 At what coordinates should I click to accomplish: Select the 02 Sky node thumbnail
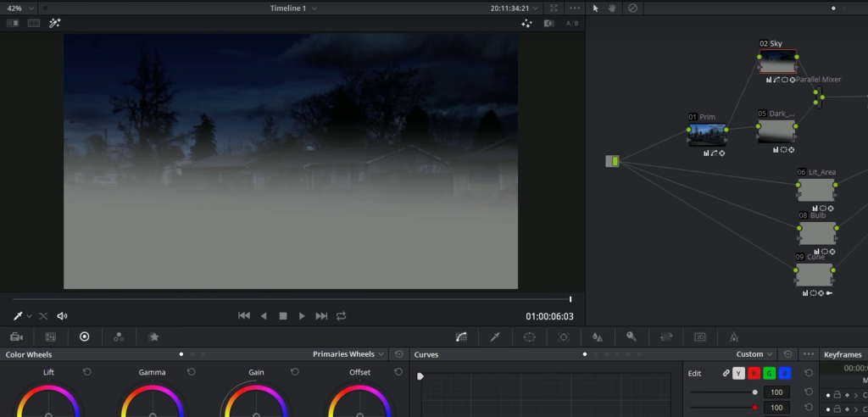click(777, 62)
